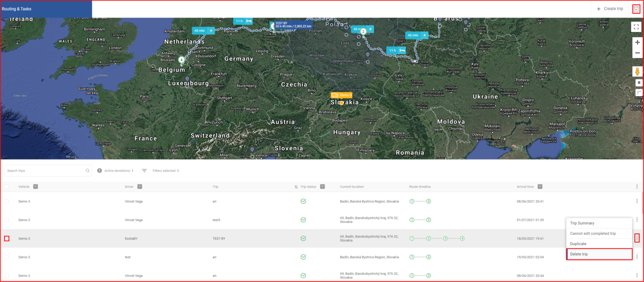Toggle the select-all checkbox in table header
The height and width of the screenshot is (282, 644).
tap(7, 187)
